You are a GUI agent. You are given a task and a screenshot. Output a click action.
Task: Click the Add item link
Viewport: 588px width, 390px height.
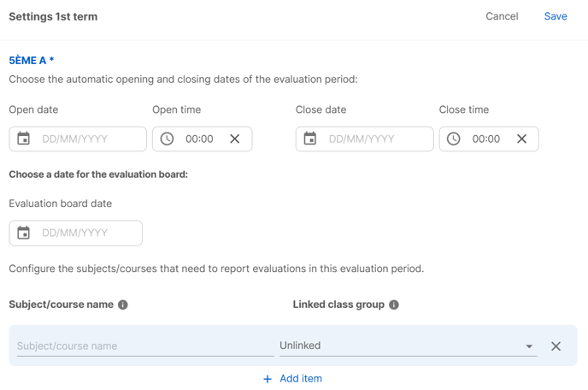tap(301, 378)
